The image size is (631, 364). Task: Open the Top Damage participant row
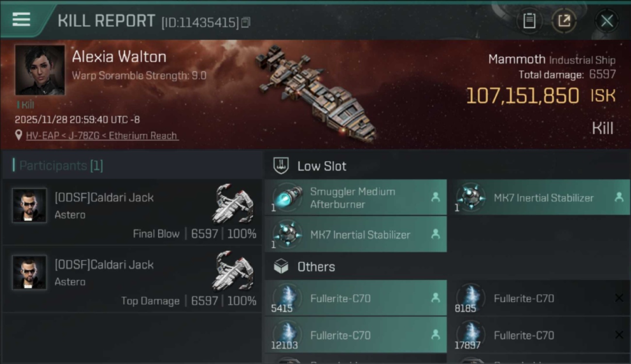[132, 279]
